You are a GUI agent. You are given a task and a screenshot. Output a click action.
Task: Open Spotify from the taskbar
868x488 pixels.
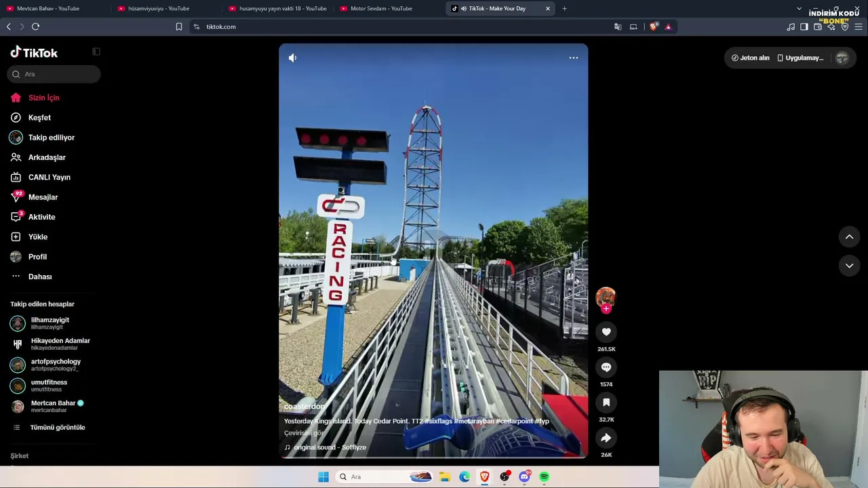(544, 476)
